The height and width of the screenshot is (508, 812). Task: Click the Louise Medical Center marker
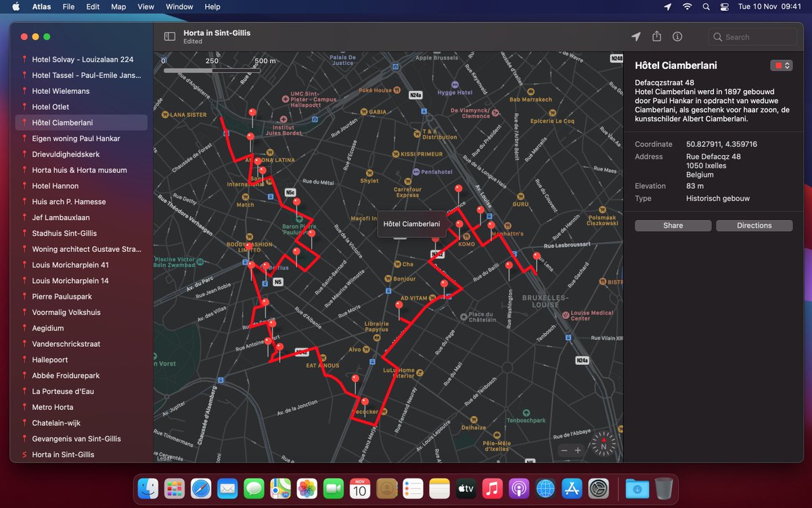tap(565, 315)
